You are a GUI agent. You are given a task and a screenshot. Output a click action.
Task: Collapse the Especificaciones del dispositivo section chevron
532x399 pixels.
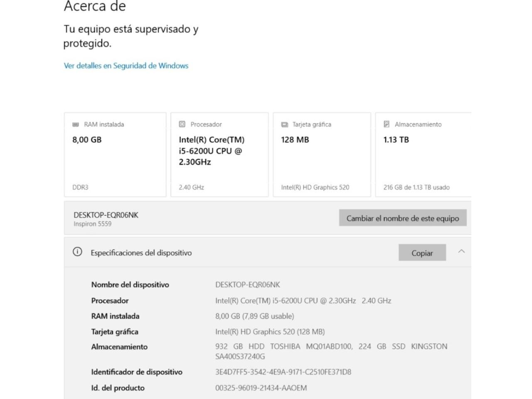[461, 251]
